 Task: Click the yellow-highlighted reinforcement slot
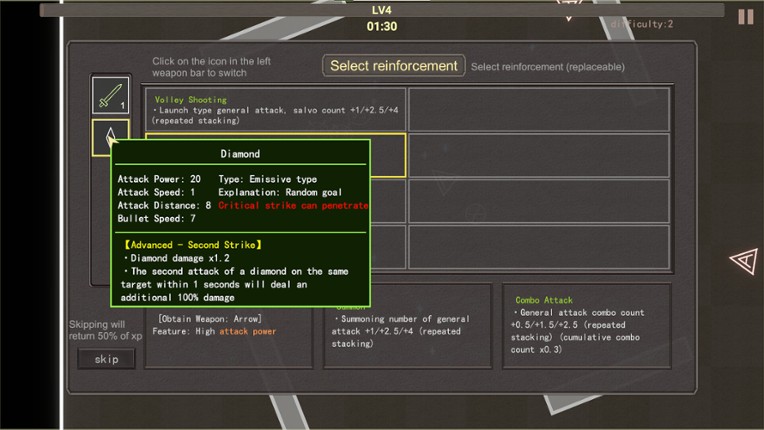pos(388,155)
